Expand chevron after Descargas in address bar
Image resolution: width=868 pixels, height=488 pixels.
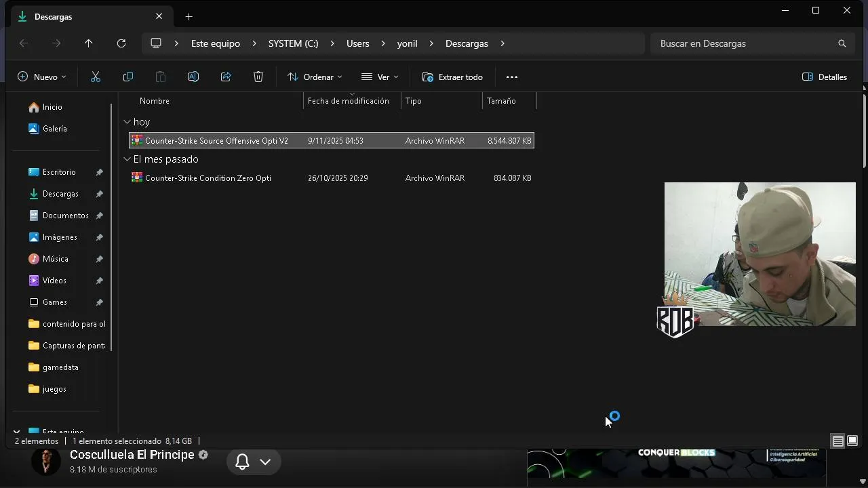(502, 43)
